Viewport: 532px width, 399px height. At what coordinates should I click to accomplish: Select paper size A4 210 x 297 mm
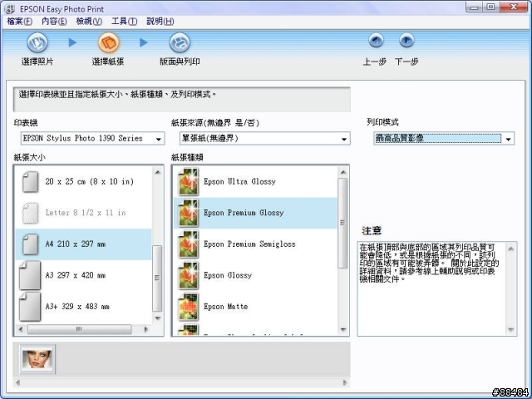tap(83, 244)
